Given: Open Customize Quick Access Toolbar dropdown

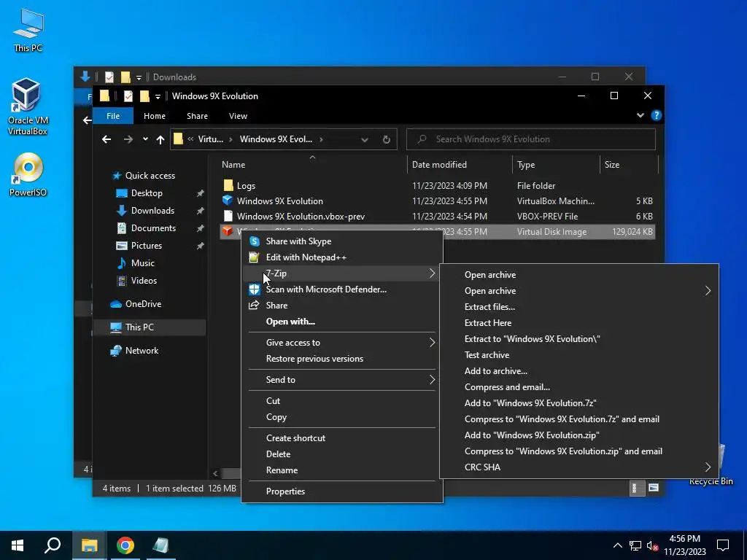Looking at the screenshot, I should 158,97.
